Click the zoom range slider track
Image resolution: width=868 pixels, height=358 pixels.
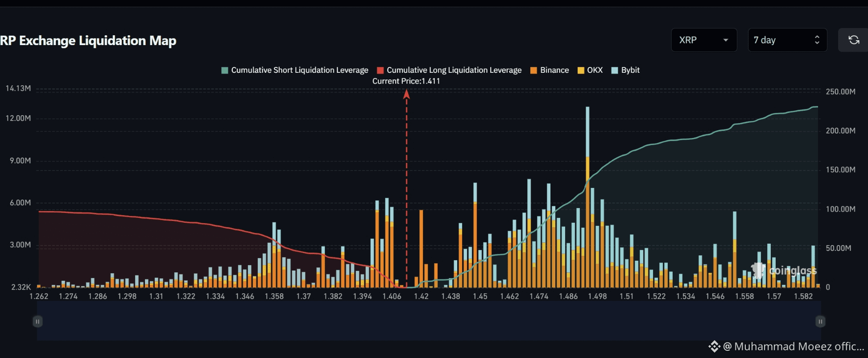[429, 321]
